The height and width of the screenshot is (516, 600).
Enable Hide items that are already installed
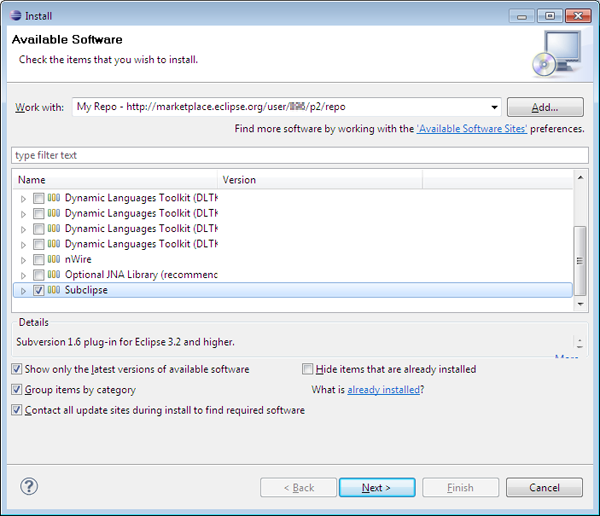pos(308,369)
